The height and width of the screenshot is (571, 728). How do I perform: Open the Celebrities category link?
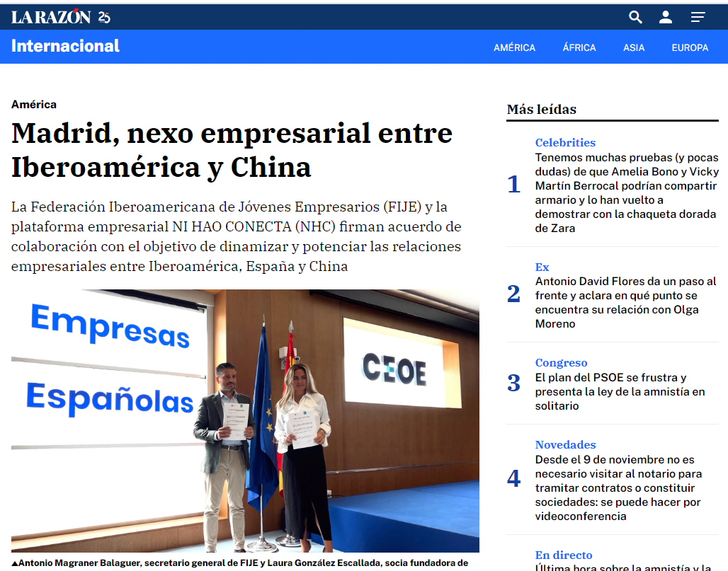click(565, 142)
